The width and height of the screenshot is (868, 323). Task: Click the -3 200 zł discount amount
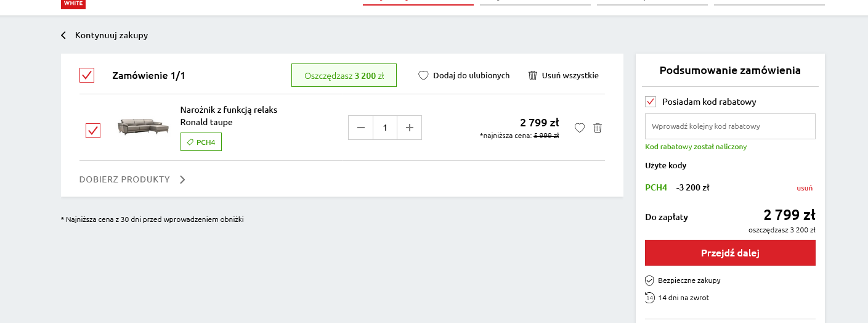(692, 187)
